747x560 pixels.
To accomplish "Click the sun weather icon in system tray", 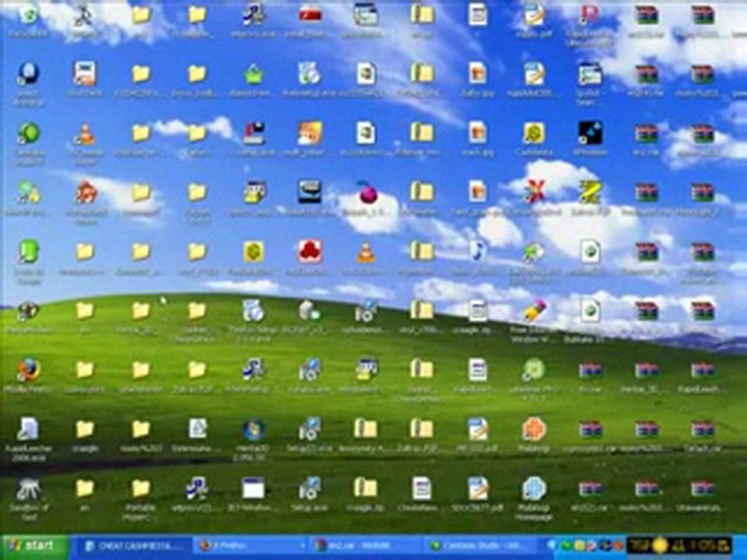I will point(661,546).
